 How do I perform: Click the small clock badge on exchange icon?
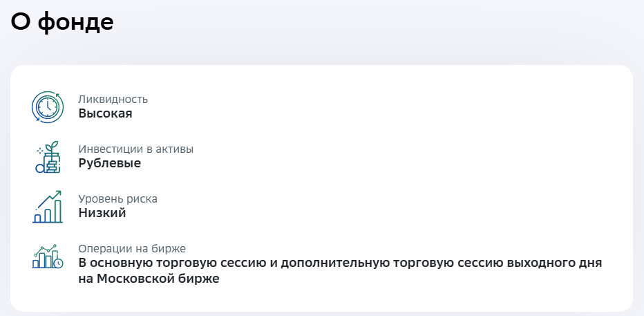tap(59, 263)
